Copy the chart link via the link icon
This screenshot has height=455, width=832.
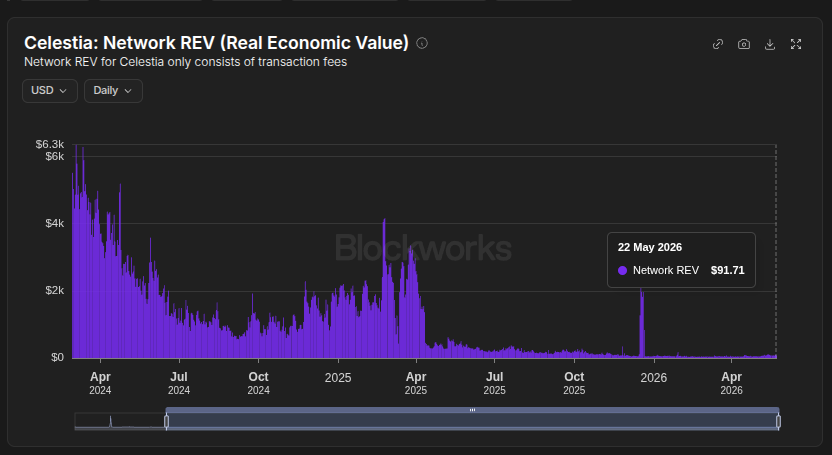pos(718,44)
